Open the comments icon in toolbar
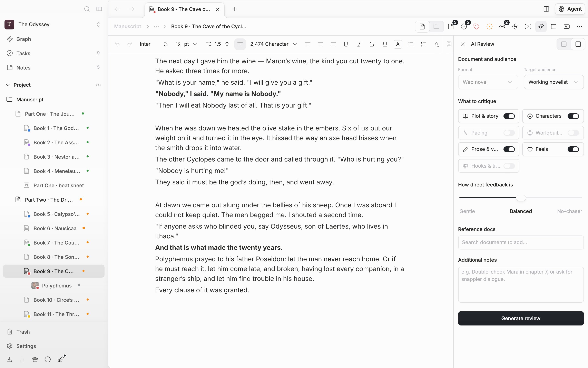 pyautogui.click(x=554, y=27)
